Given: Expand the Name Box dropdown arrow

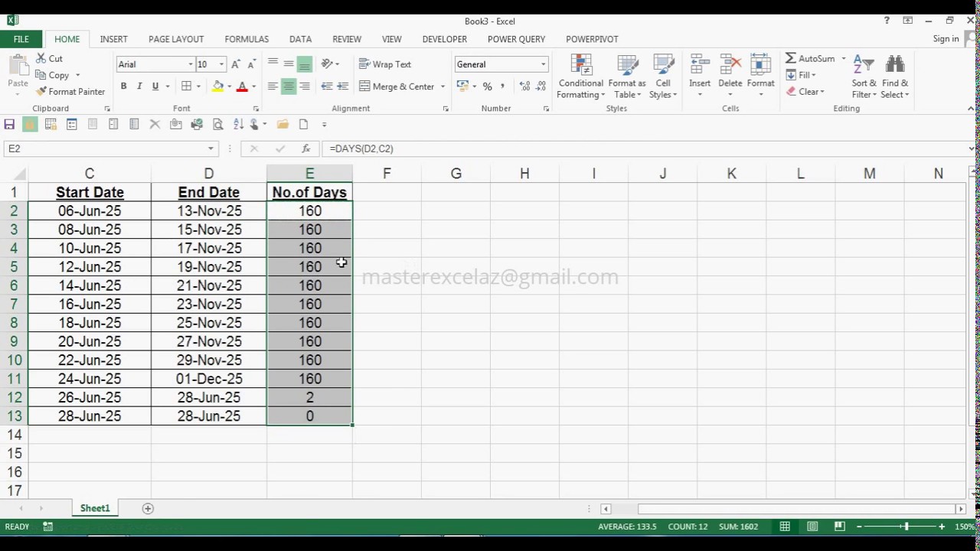Looking at the screenshot, I should [x=211, y=148].
